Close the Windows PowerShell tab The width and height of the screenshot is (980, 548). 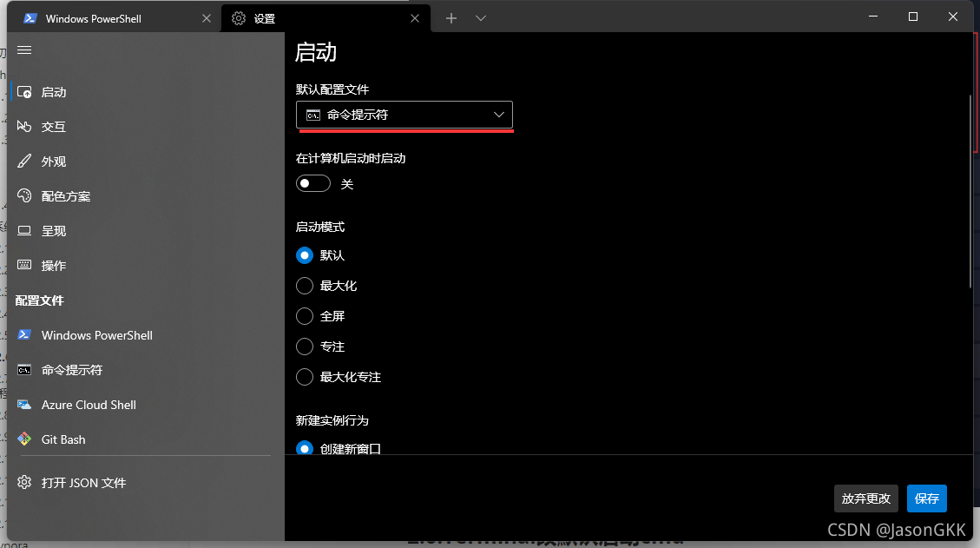click(x=207, y=19)
